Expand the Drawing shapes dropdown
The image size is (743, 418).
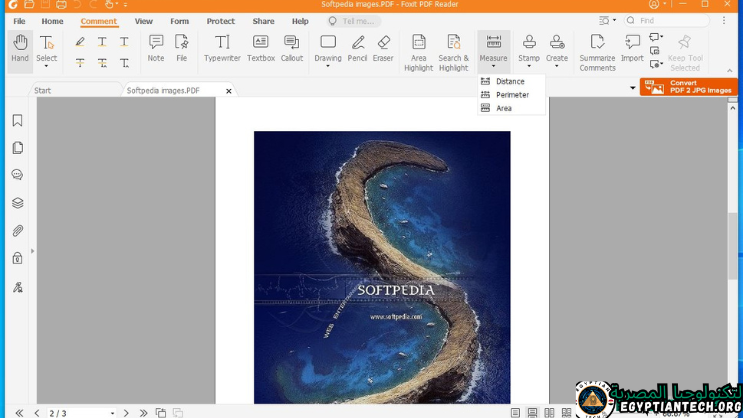point(328,67)
